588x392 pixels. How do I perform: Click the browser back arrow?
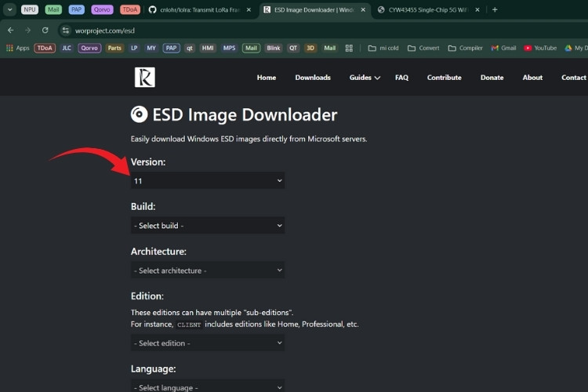tap(10, 31)
